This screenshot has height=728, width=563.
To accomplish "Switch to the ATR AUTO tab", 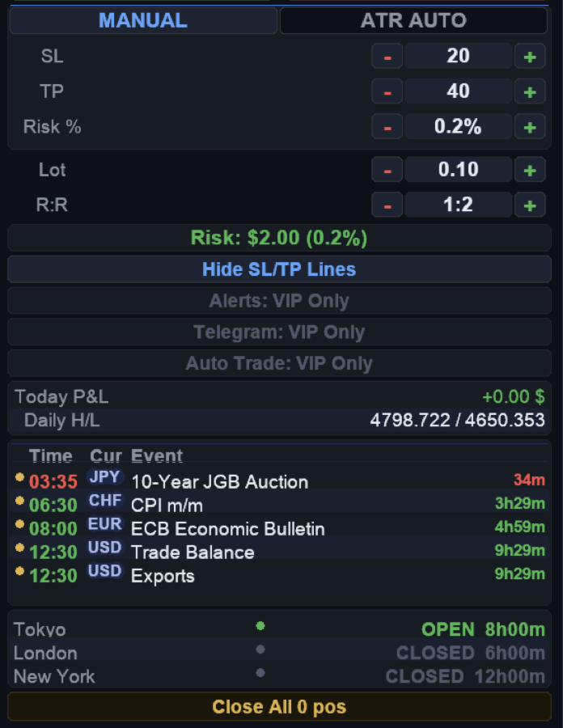I will pyautogui.click(x=413, y=21).
